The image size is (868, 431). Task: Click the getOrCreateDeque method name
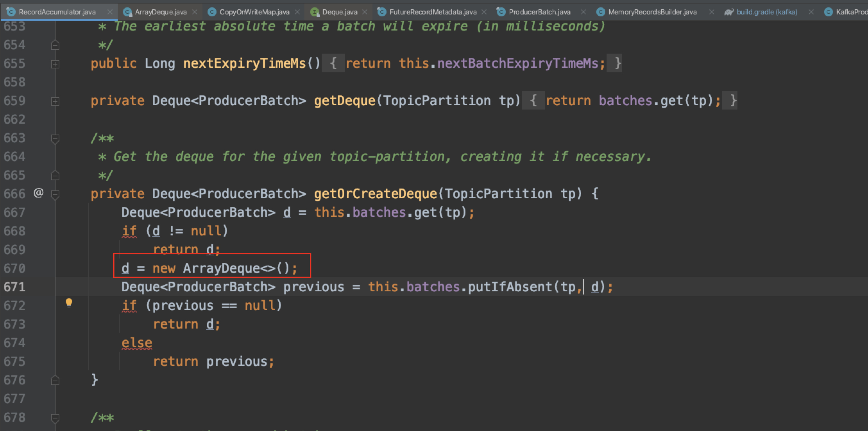click(x=375, y=194)
